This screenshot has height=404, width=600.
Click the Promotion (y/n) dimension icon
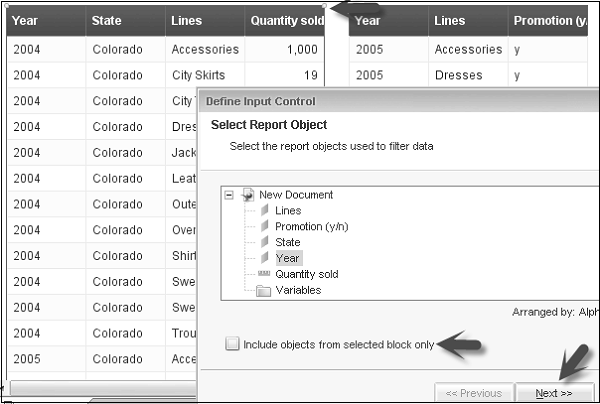265,227
